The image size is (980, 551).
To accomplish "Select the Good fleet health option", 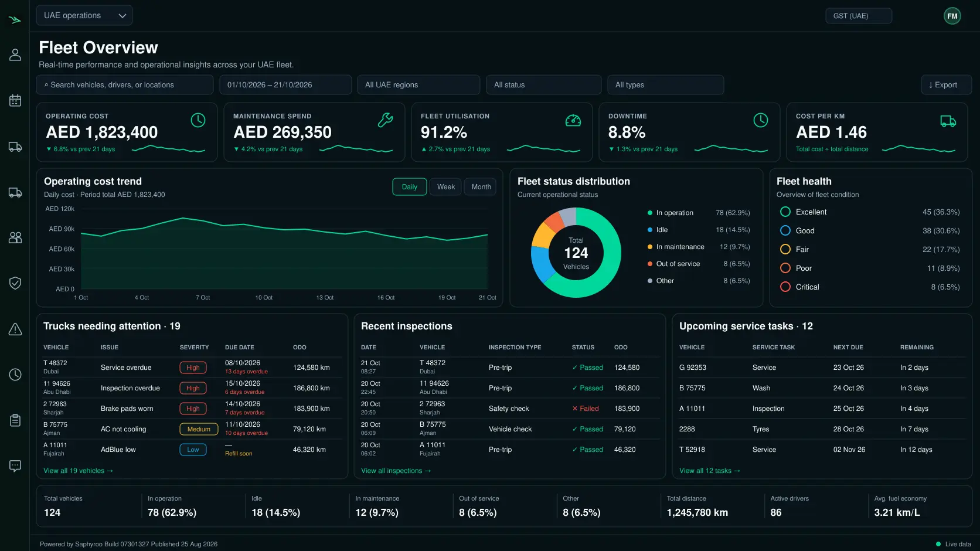I will pos(785,230).
